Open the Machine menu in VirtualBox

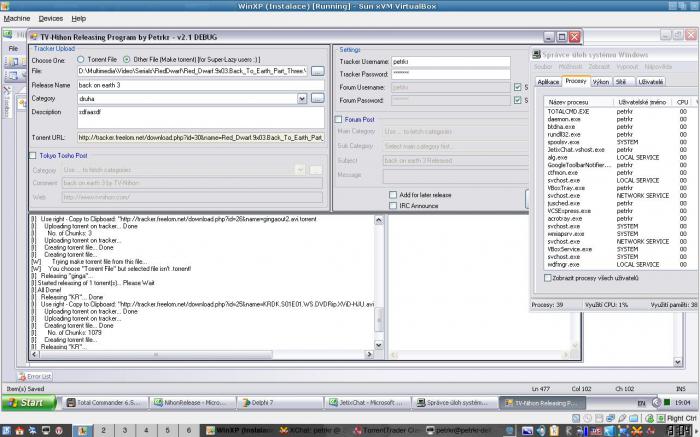click(x=17, y=19)
